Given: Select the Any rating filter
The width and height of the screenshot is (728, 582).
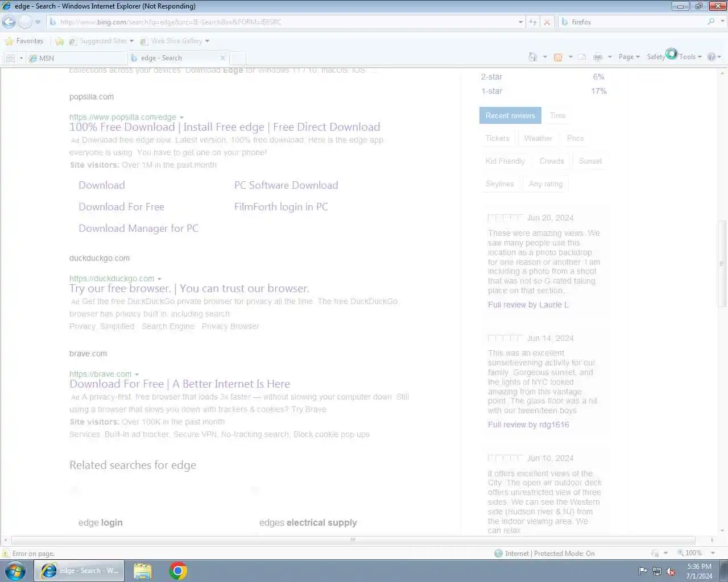Looking at the screenshot, I should [545, 184].
